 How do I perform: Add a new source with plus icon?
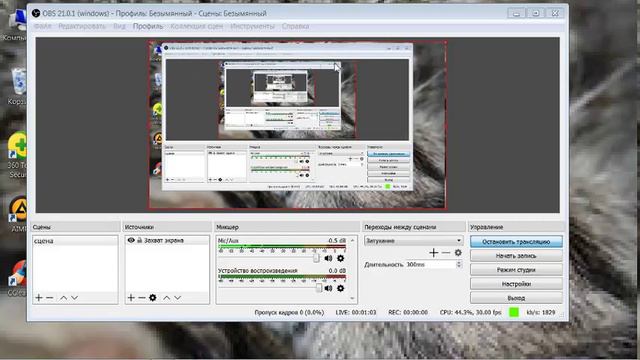pos(131,298)
